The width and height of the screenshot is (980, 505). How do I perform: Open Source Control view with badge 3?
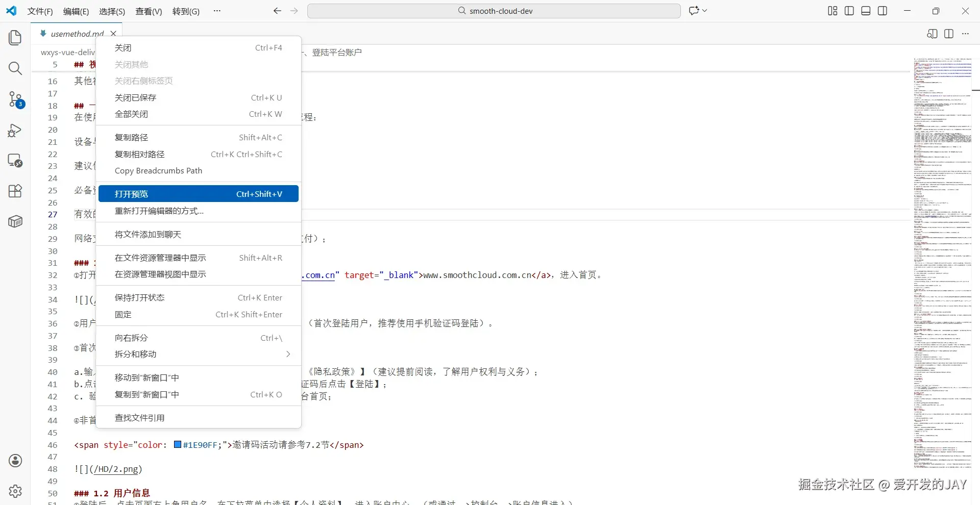[15, 99]
